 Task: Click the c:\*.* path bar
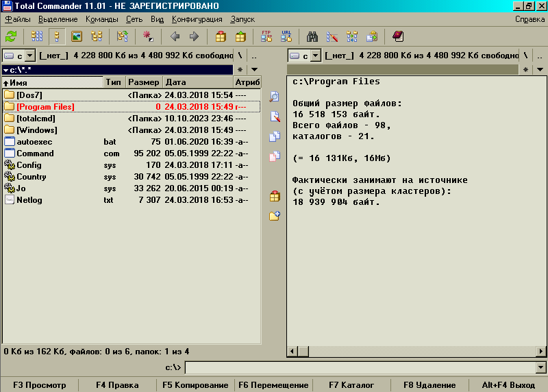[117, 70]
